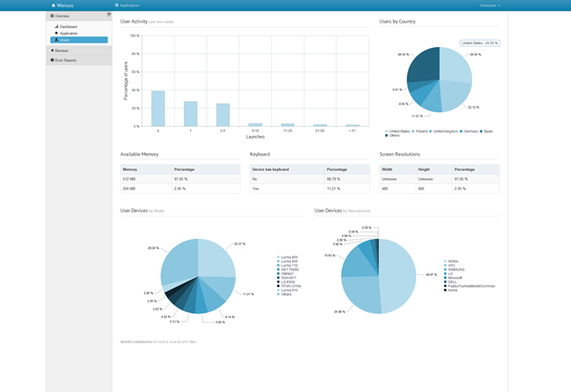The width and height of the screenshot is (571, 392).
Task: Click the Others slice color in country legend
Action: [387, 135]
